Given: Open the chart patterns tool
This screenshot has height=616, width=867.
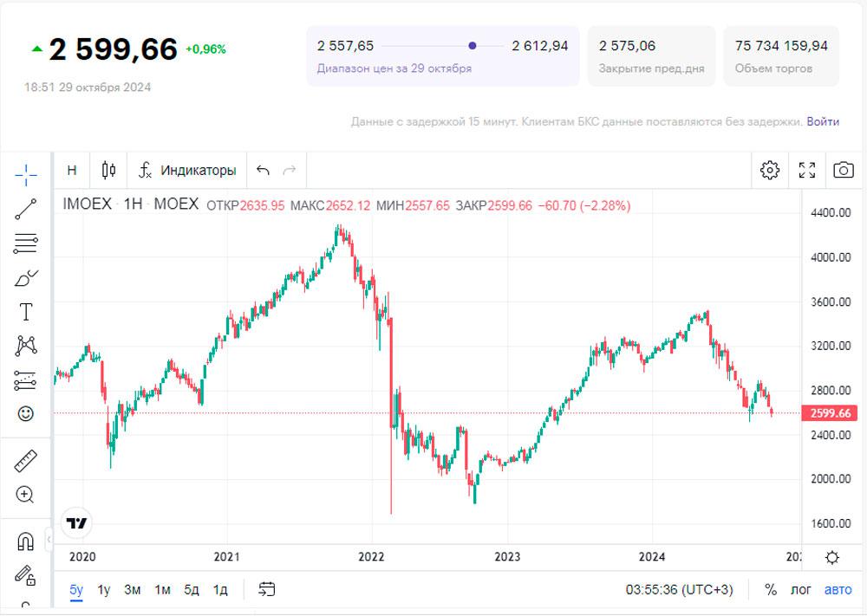Looking at the screenshot, I should click(x=26, y=346).
